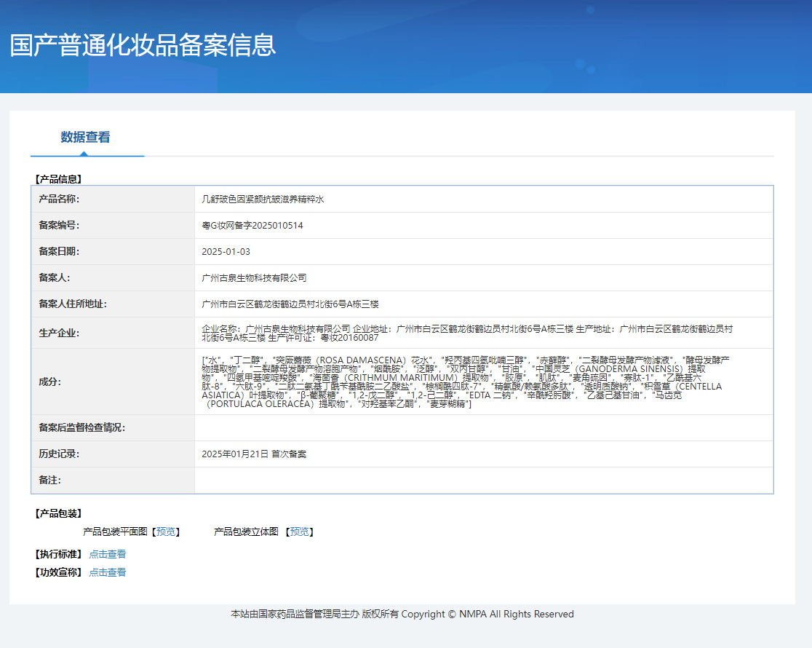Screen dimensions: 812x648
Task: Open 功效宣称 点击查看 link
Action: (x=107, y=572)
